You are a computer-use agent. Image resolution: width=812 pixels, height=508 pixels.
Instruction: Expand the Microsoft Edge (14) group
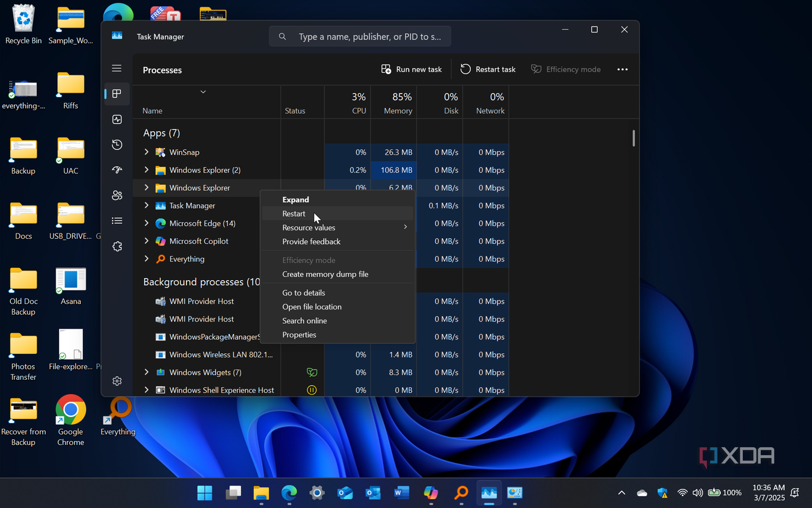point(146,223)
